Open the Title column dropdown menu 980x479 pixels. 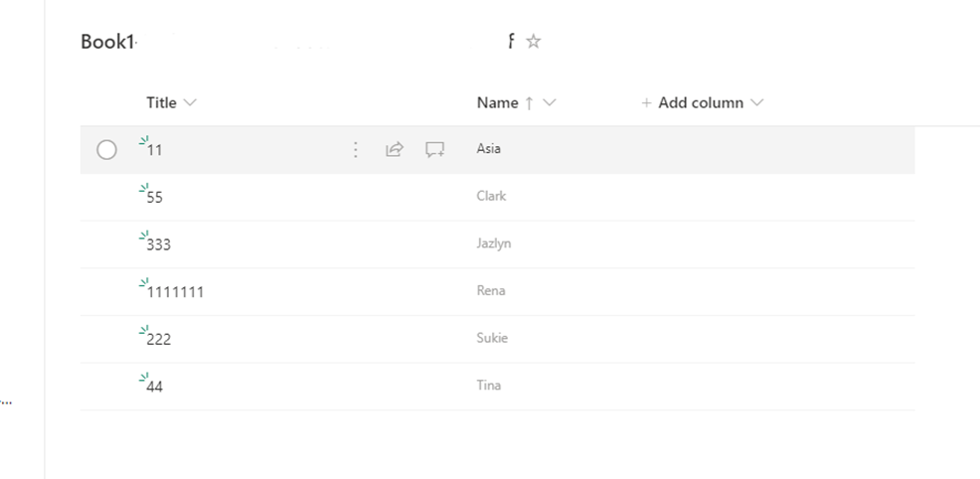coord(191,102)
